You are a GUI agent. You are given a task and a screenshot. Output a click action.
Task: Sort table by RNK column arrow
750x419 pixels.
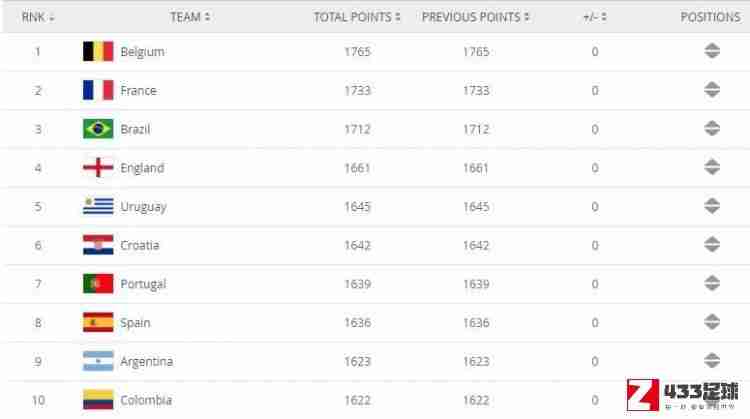[52, 18]
